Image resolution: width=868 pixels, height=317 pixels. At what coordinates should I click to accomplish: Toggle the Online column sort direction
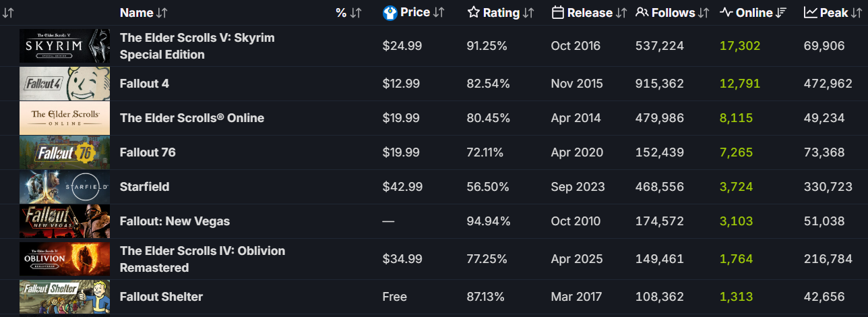782,13
